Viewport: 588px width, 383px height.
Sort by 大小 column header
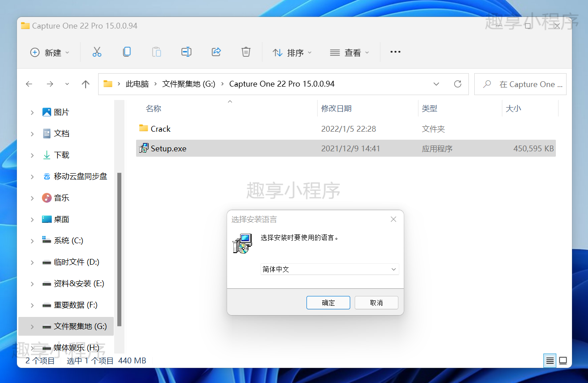click(x=513, y=108)
